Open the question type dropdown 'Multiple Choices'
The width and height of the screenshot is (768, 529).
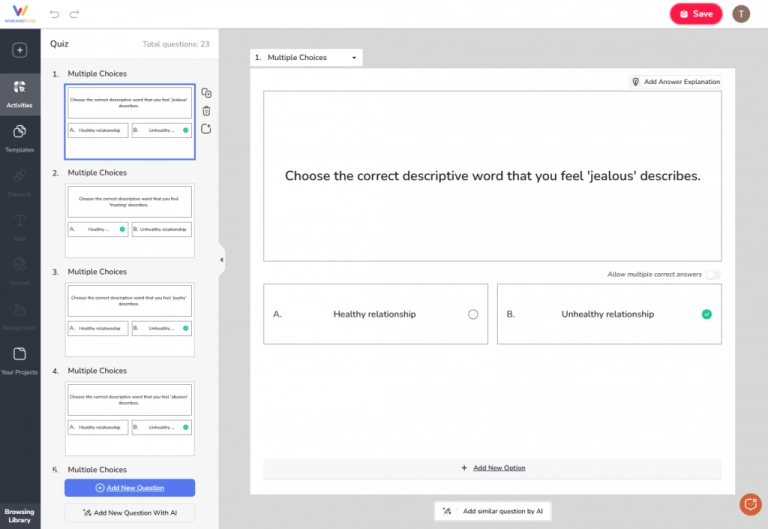[306, 57]
